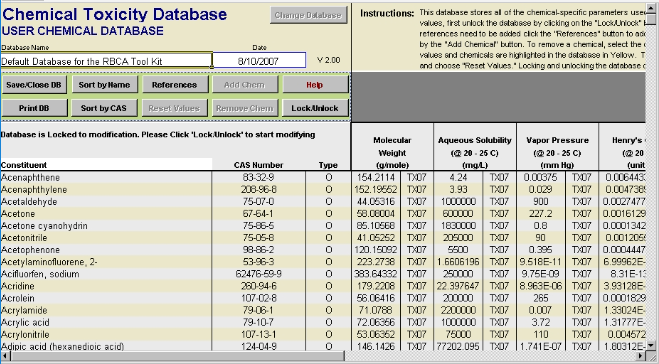Click molecular weight value 154.2114
Screen dimensions: 659x364
pos(376,177)
